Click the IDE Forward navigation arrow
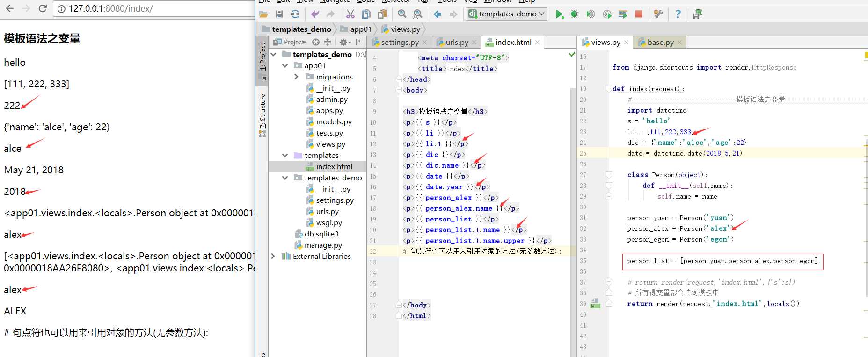Screen dimensions: 868x357 coord(453,14)
